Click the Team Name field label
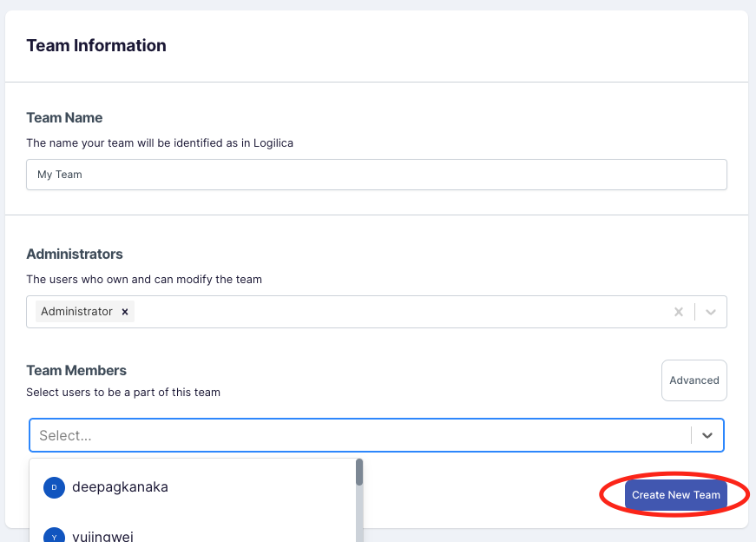The image size is (756, 542). click(64, 118)
